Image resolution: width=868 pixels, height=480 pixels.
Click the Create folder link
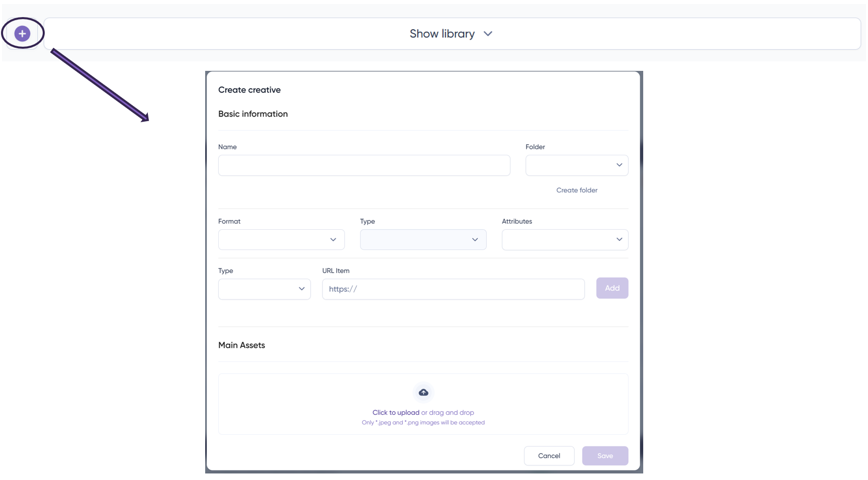point(577,190)
